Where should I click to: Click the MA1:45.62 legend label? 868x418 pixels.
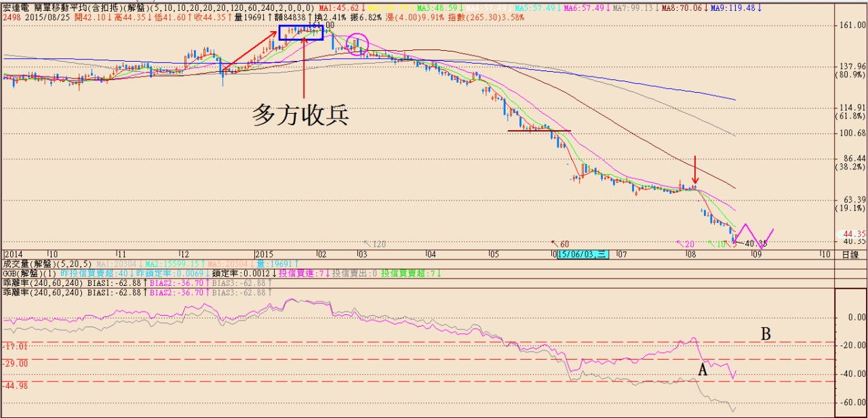[340, 7]
